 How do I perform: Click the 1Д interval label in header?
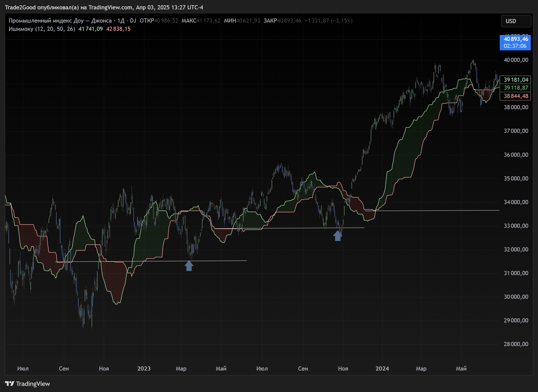point(121,21)
